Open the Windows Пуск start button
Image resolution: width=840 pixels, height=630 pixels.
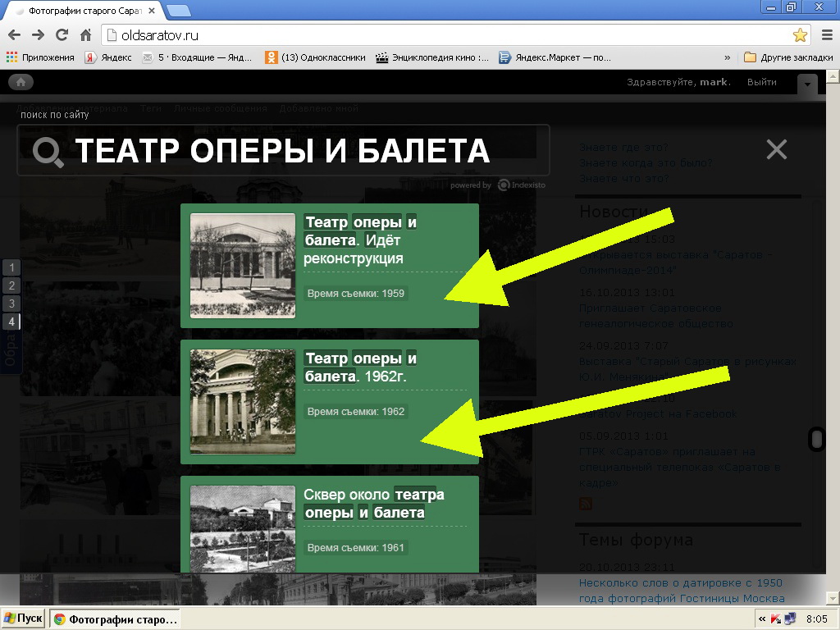(x=22, y=619)
